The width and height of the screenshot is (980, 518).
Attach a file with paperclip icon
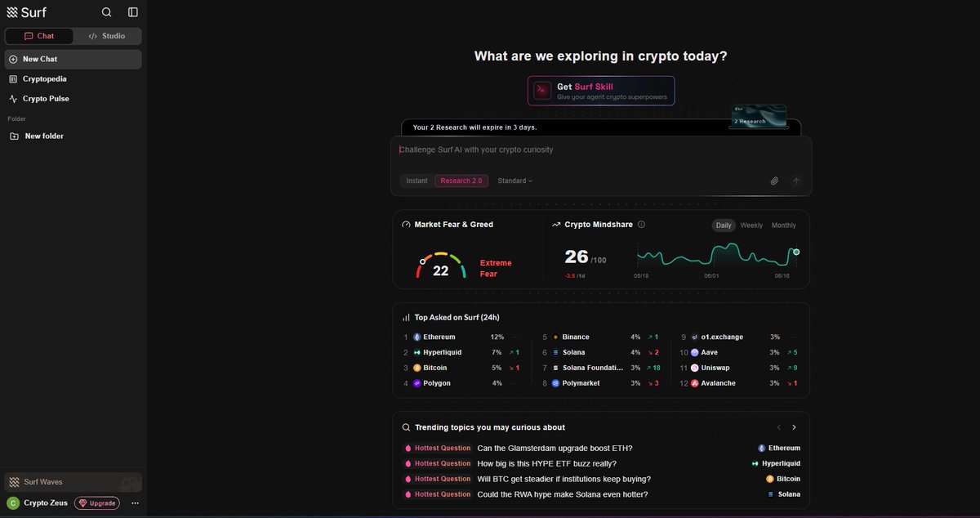[x=774, y=181]
